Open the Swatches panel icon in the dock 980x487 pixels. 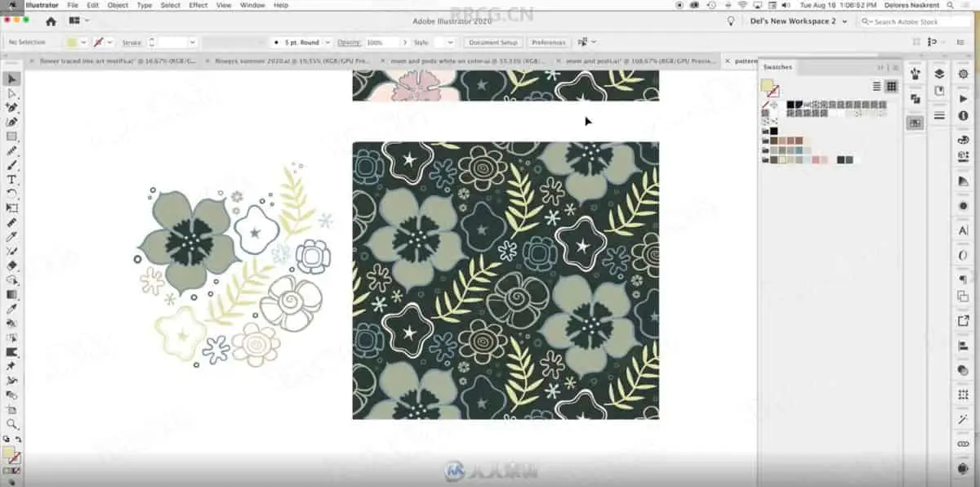[x=915, y=123]
